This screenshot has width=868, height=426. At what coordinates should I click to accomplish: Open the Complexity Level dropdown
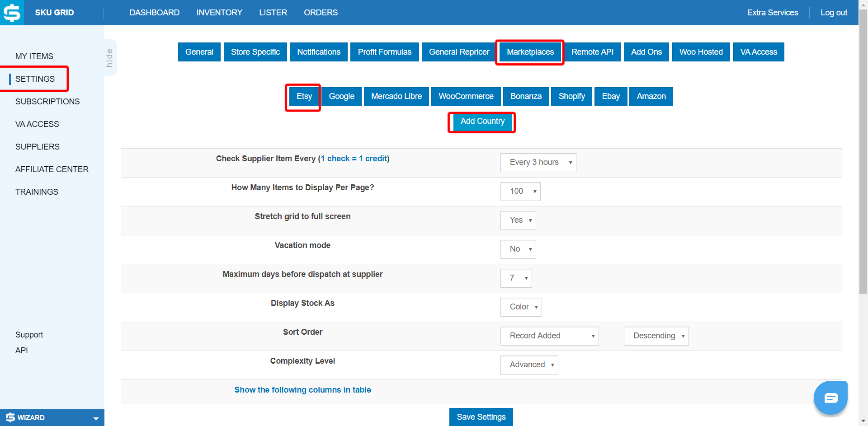(529, 365)
